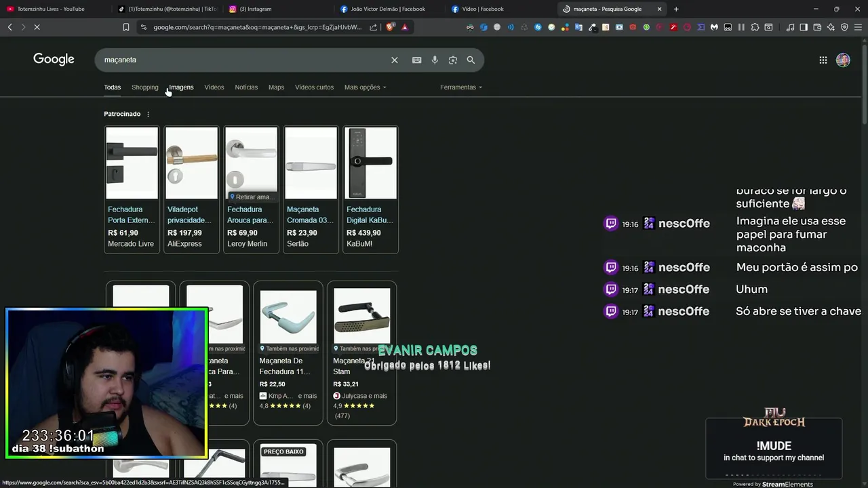Image resolution: width=868 pixels, height=488 pixels.
Task: Select the digital lock thumbnail at R$ 439,90
Action: pos(370,163)
